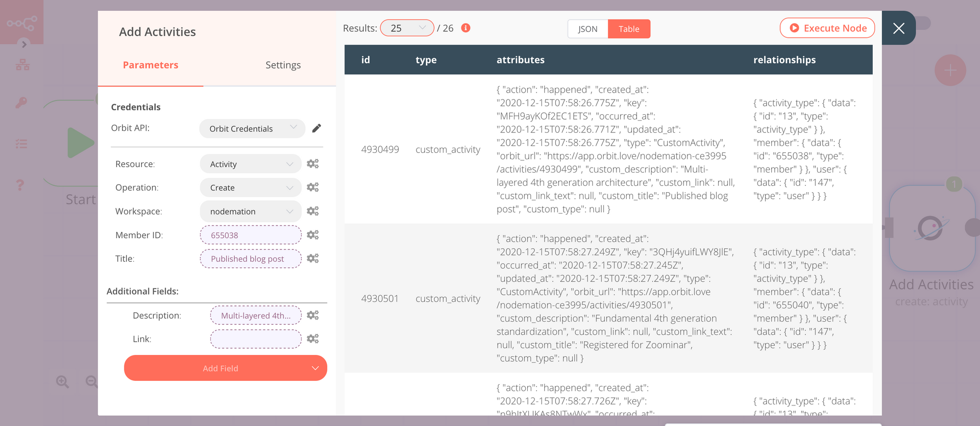The width and height of the screenshot is (980, 426).
Task: Open Member ID parameter options gear
Action: coord(313,235)
